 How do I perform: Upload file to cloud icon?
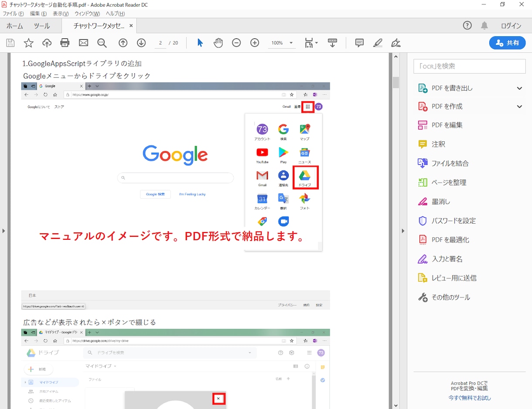tap(47, 43)
